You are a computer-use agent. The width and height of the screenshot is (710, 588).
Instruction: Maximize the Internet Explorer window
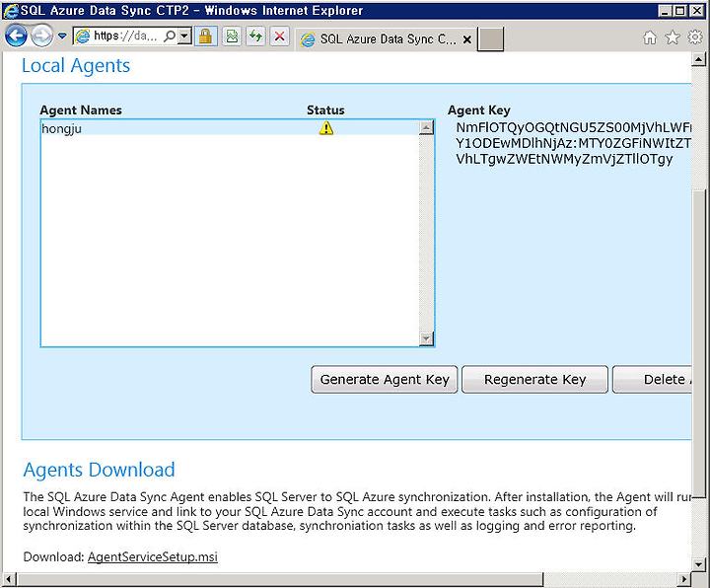680,11
